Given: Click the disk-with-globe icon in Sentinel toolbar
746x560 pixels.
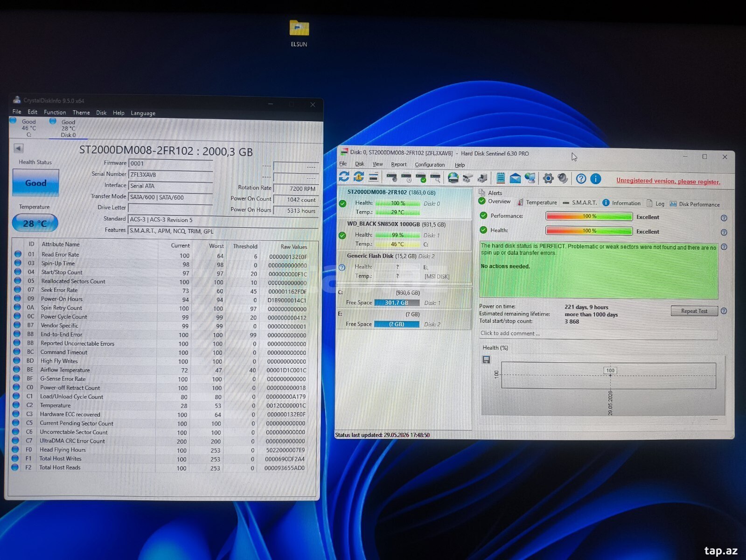Looking at the screenshot, I should pyautogui.click(x=453, y=177).
